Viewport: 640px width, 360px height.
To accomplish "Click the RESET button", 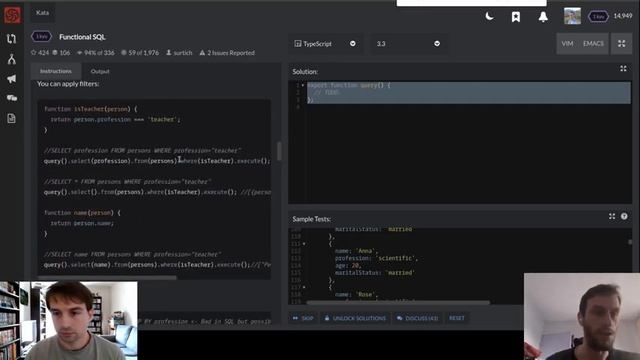I will coord(457,318).
